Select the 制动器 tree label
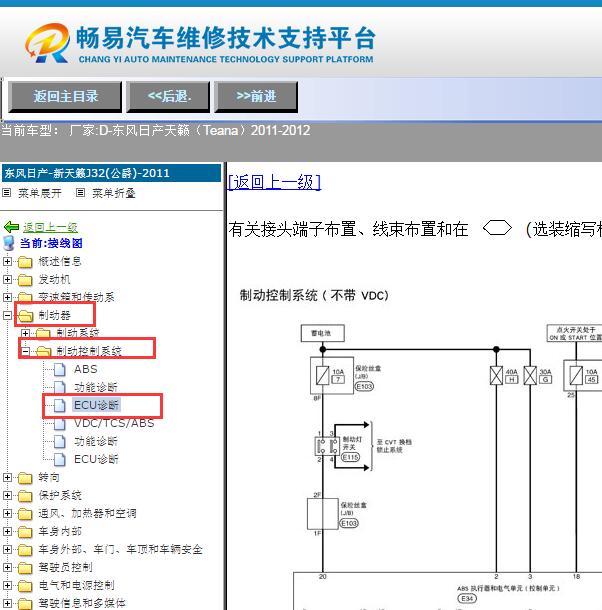The height and width of the screenshot is (610, 602). coord(54,315)
